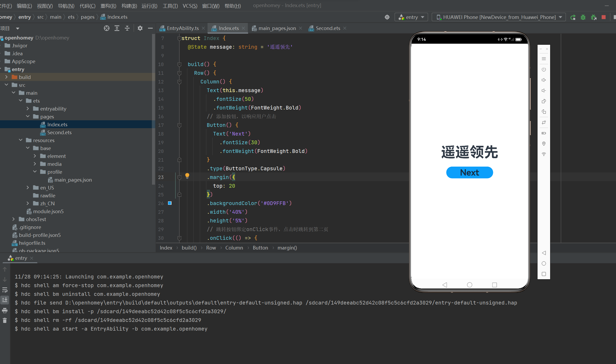Tap the Next button in emulator
This screenshot has height=364, width=616.
(x=469, y=173)
